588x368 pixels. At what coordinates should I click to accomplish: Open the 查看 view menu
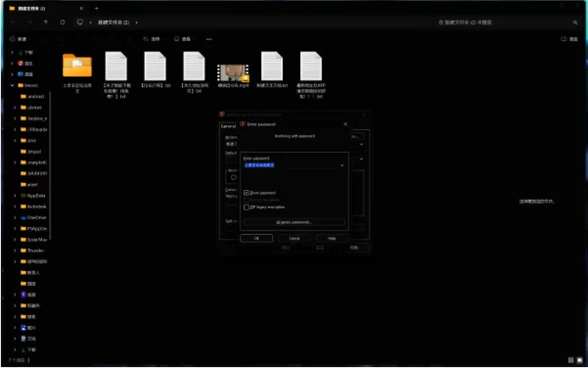point(184,39)
